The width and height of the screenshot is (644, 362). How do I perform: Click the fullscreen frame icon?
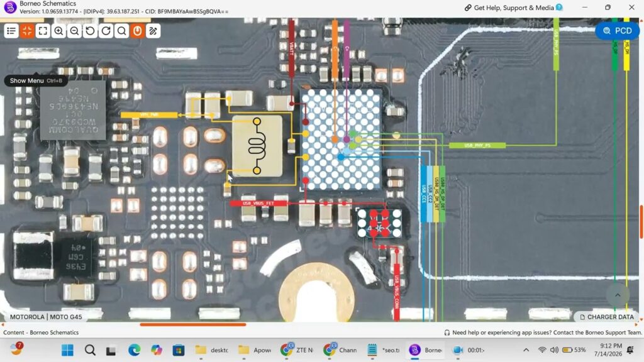[43, 31]
